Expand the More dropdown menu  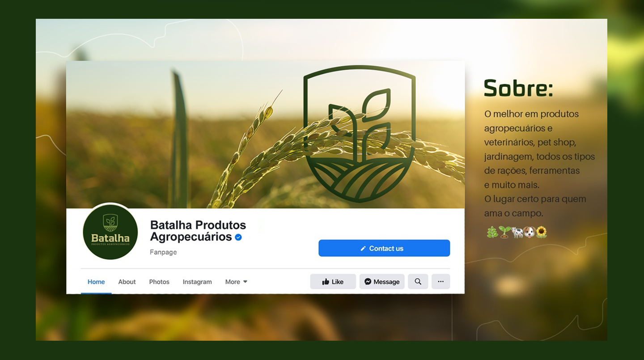point(236,282)
